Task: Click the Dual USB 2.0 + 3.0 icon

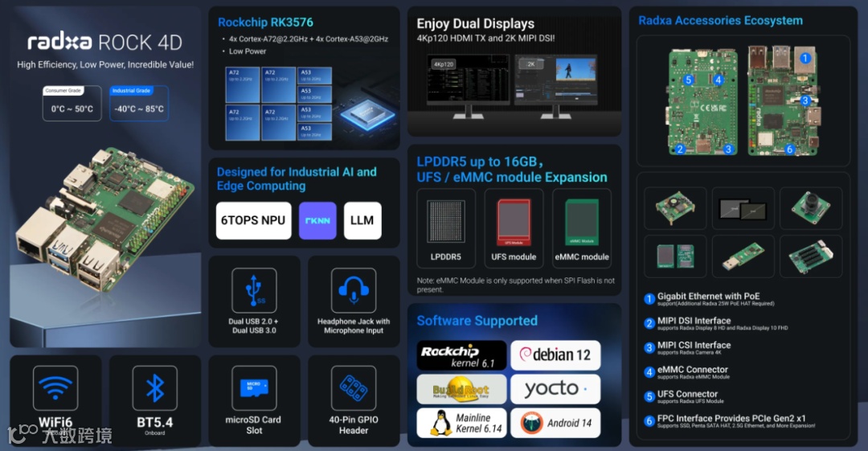Action: pyautogui.click(x=254, y=290)
